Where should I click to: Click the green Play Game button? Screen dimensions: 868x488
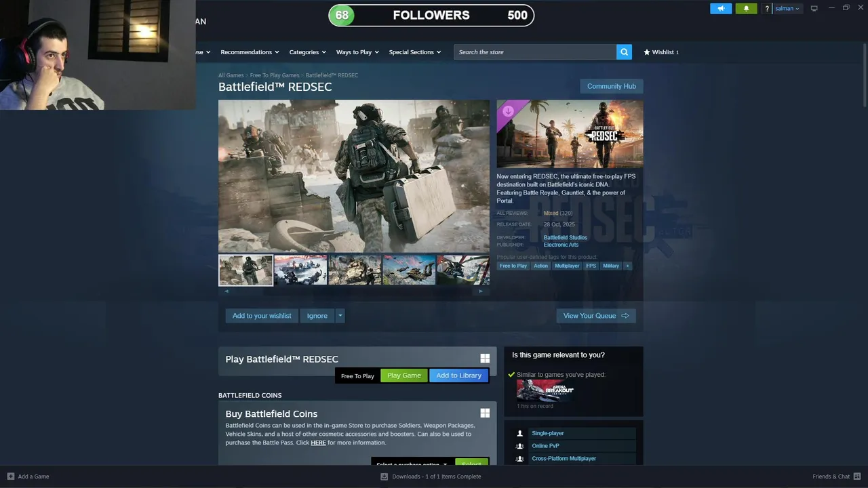pyautogui.click(x=404, y=375)
